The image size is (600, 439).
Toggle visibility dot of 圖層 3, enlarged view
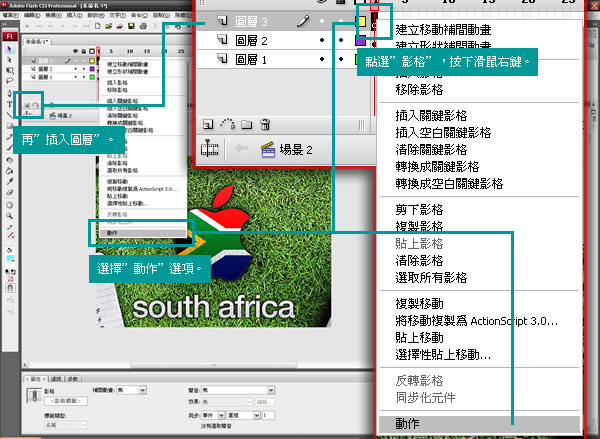(x=322, y=21)
